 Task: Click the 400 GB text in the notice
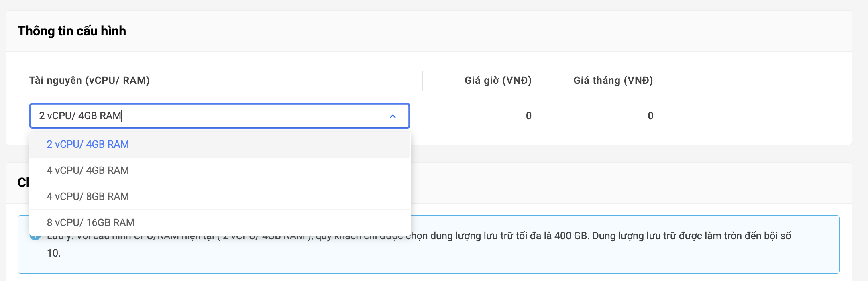pos(571,236)
